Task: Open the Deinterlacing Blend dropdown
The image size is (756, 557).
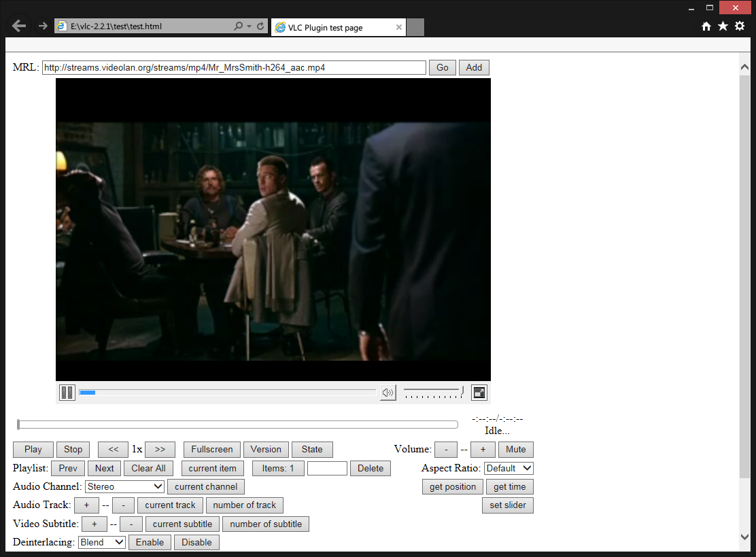Action: pos(102,543)
